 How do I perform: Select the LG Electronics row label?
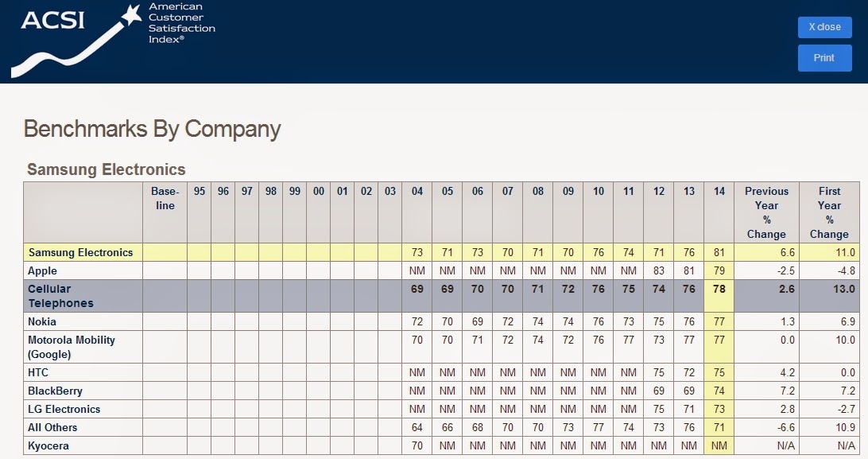pyautogui.click(x=64, y=409)
